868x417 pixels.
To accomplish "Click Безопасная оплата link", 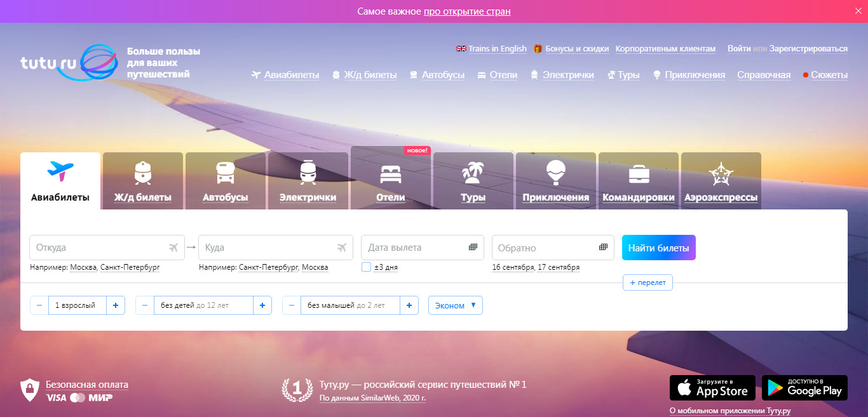I will pos(86,384).
